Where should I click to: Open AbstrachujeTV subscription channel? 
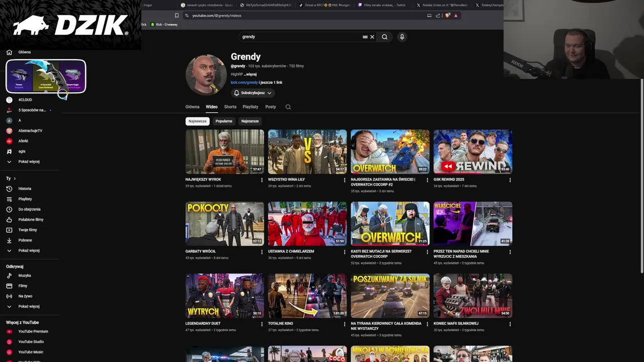point(24,131)
